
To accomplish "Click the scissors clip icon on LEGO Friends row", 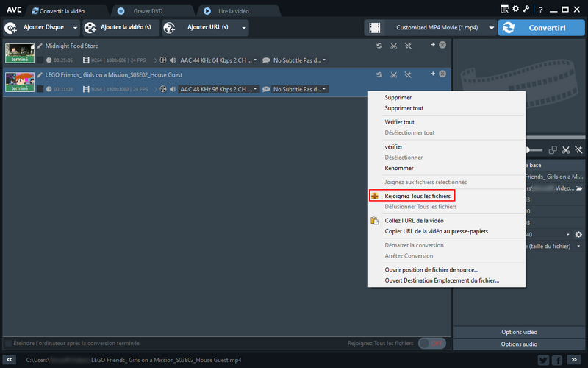I will tap(394, 75).
